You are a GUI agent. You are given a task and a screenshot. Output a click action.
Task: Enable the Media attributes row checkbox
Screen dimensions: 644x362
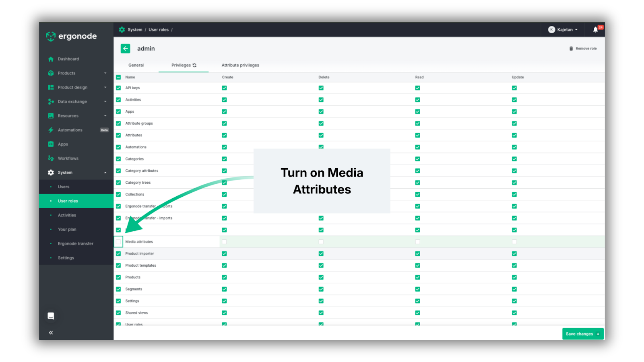[118, 242]
